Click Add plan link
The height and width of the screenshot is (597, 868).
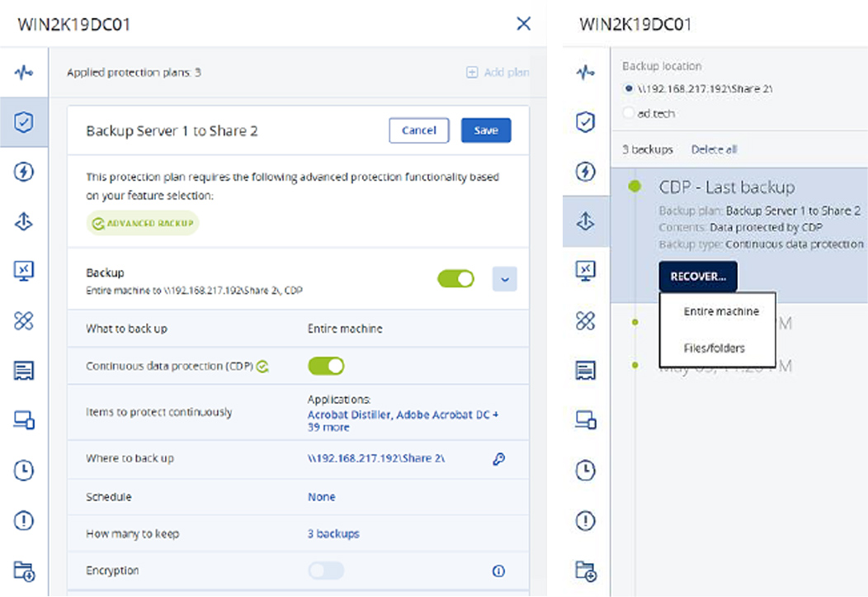coord(498,73)
